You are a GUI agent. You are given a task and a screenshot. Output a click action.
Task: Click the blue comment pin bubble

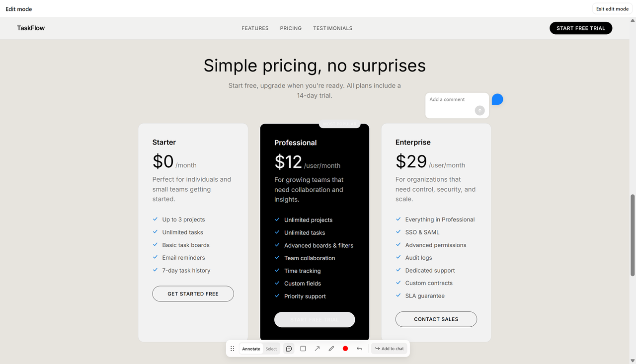[497, 99]
